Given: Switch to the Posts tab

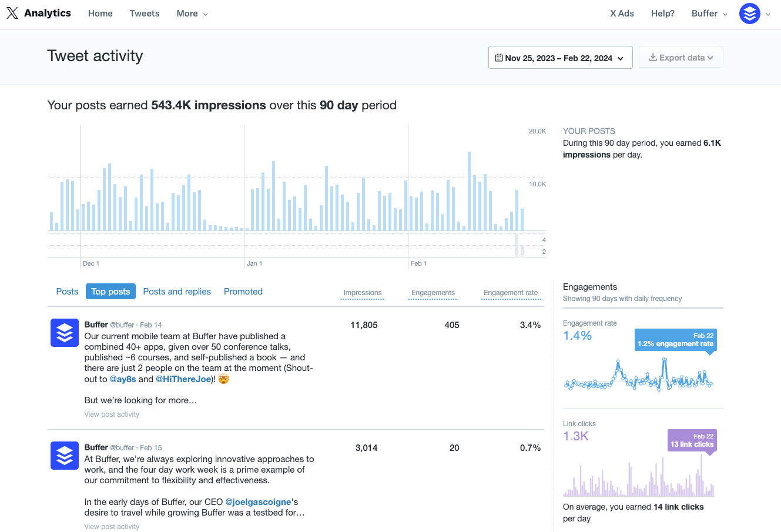Looking at the screenshot, I should 67,292.
